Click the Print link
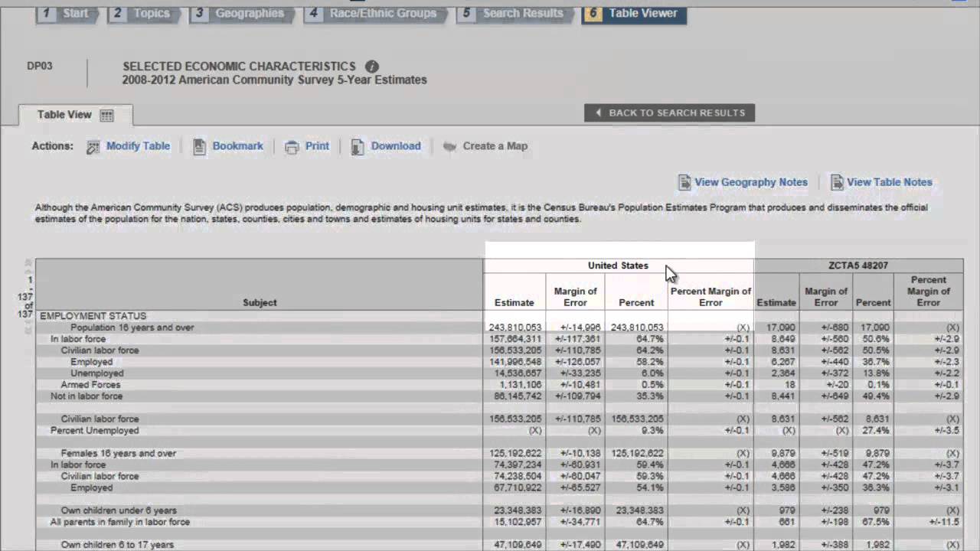 click(317, 146)
